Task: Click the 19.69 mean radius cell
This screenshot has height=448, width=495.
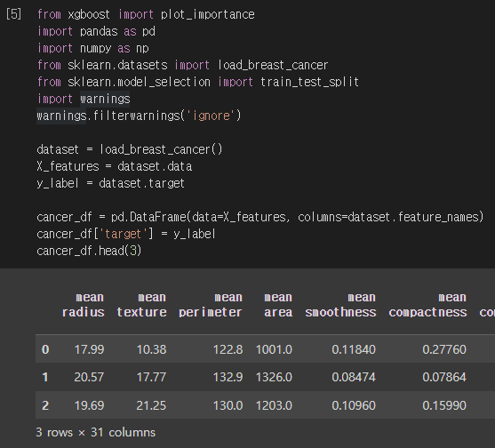Action: [89, 405]
